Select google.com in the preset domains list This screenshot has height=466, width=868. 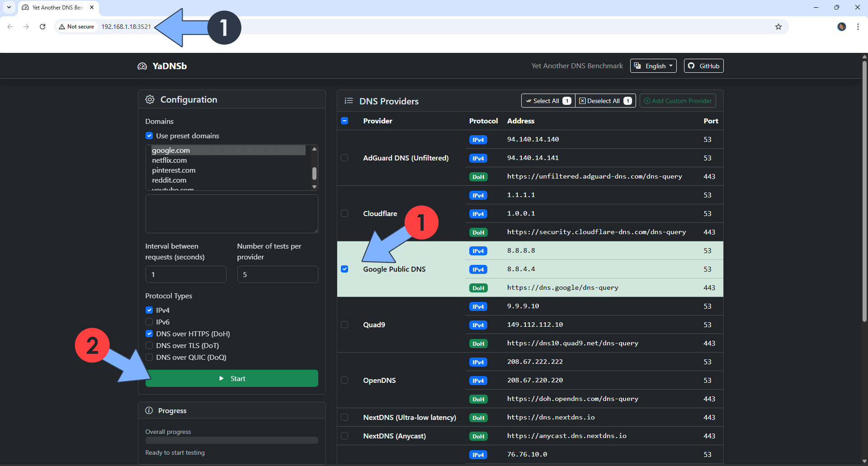tap(228, 150)
